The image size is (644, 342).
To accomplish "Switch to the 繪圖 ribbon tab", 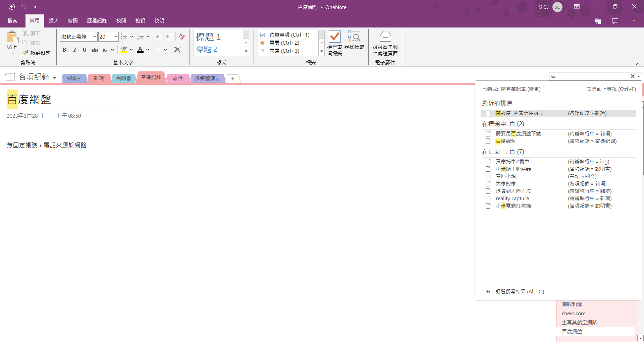I will tap(73, 21).
